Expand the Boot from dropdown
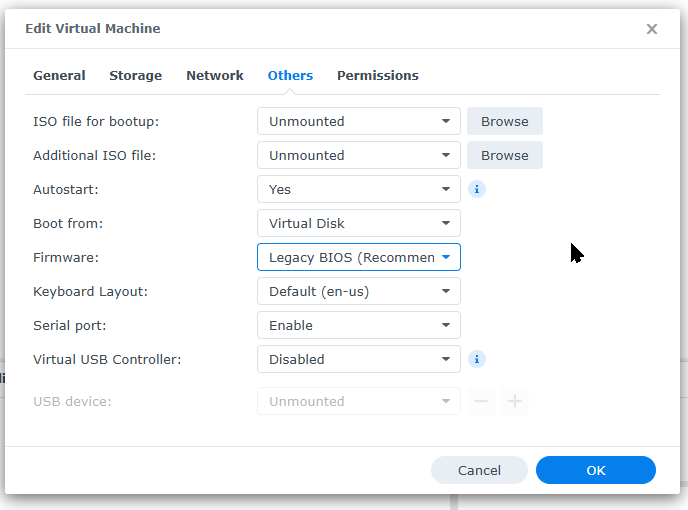688x510 pixels. point(358,223)
